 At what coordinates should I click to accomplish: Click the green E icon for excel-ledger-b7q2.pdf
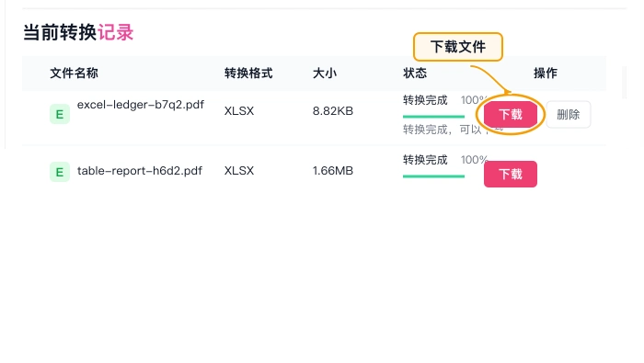60,114
